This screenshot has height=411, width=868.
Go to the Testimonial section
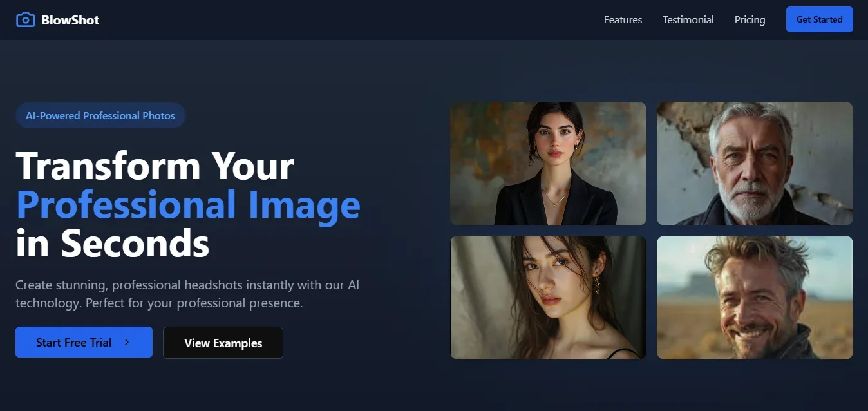tap(688, 20)
